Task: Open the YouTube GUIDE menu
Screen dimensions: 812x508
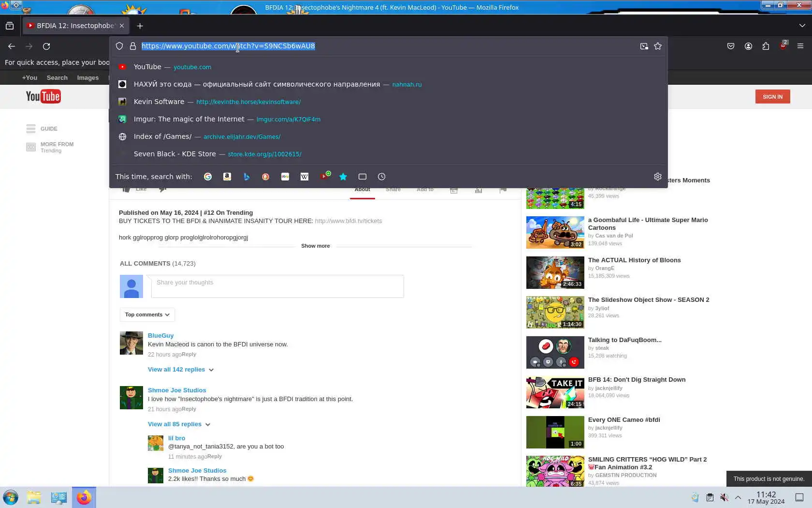Action: pos(42,129)
